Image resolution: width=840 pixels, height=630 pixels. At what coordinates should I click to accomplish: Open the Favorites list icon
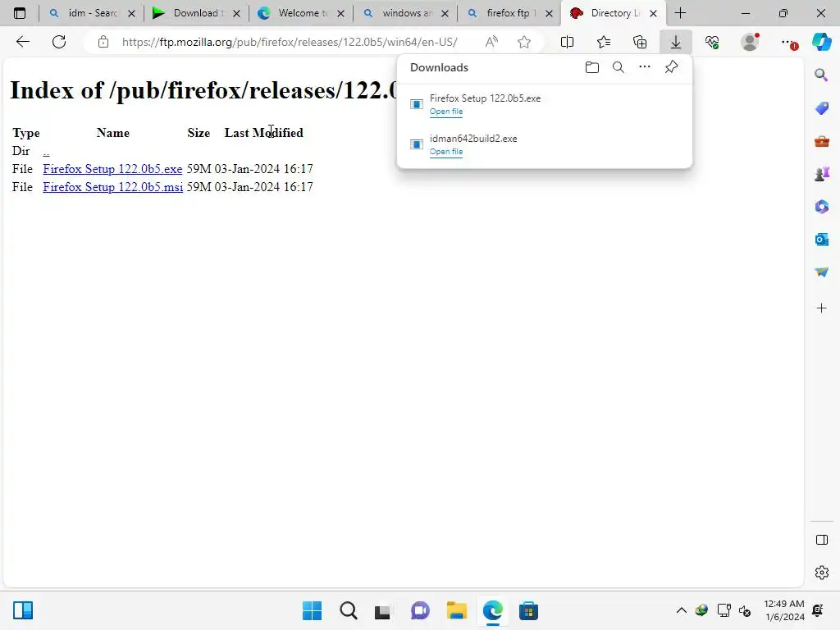(603, 42)
